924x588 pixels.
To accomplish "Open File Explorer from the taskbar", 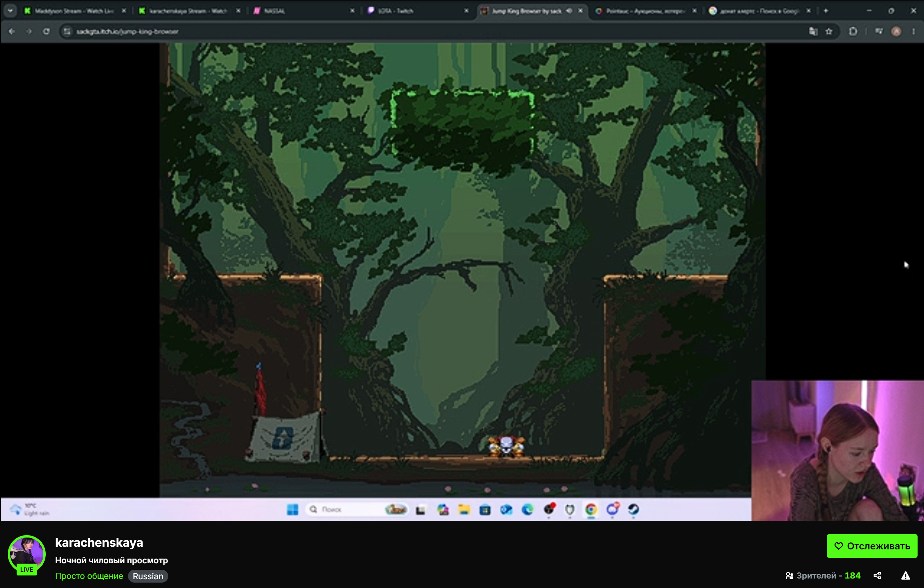I will (x=464, y=510).
